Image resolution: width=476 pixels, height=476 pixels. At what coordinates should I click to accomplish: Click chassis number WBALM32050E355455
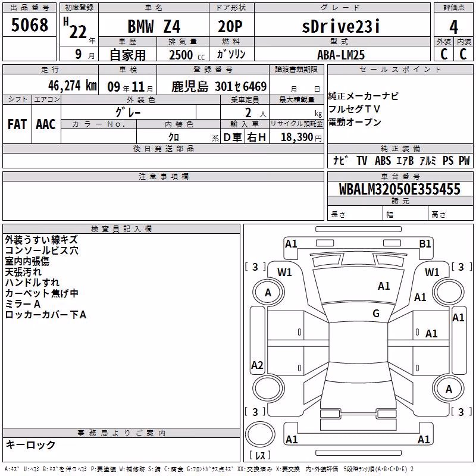[x=400, y=189]
